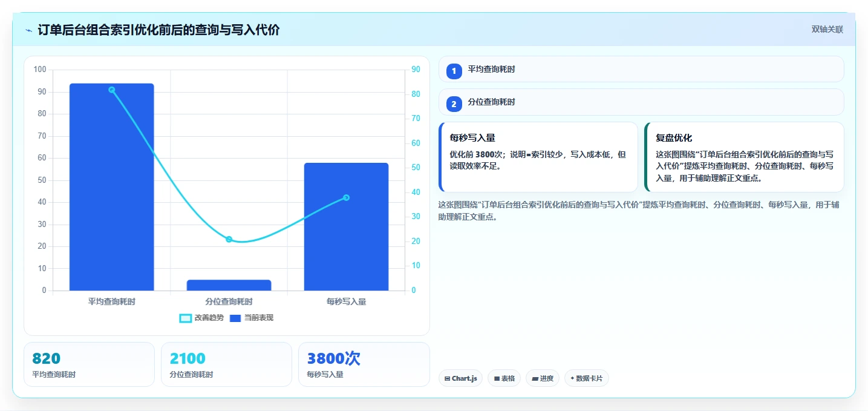Click the x-axis label 平均查询耗时
Image resolution: width=868 pixels, height=411 pixels.
(x=112, y=301)
